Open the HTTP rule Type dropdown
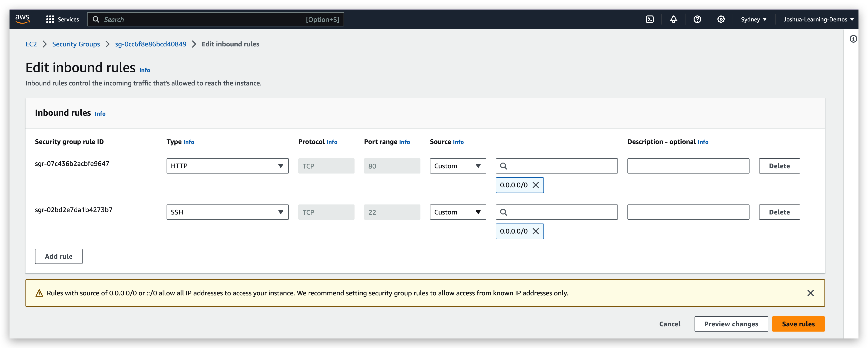868x348 pixels. [x=227, y=166]
